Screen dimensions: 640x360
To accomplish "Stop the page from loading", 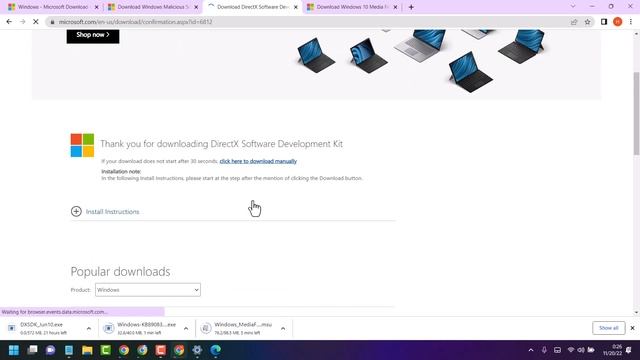I will [x=36, y=22].
